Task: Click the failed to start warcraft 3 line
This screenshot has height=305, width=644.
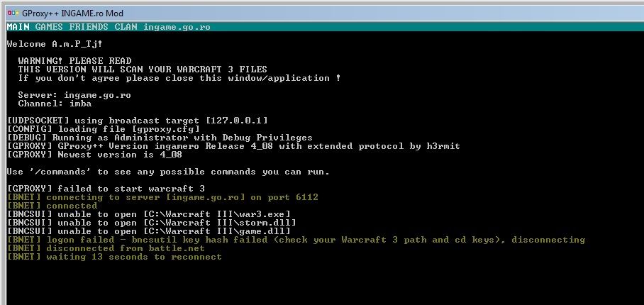Action: click(x=106, y=189)
